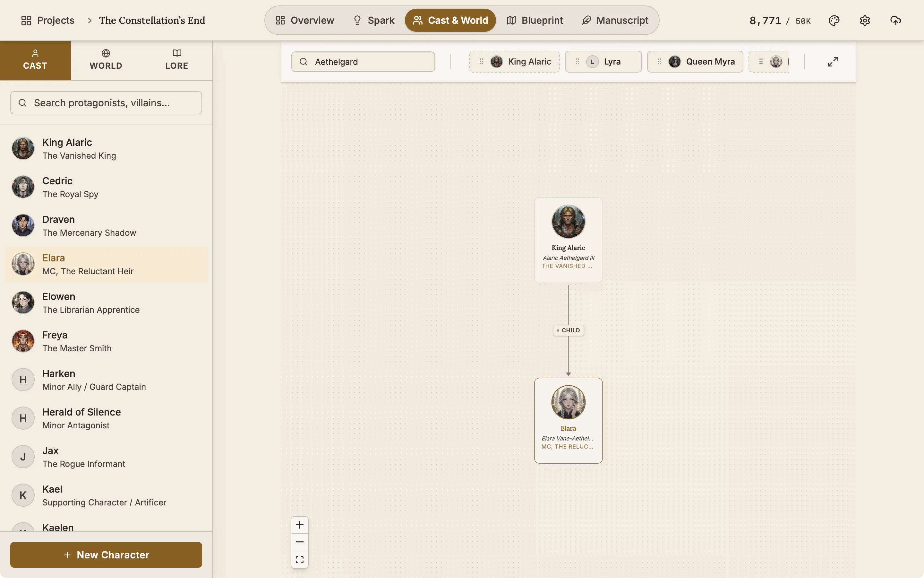924x578 pixels.
Task: Open the Manuscript section
Action: [615, 20]
